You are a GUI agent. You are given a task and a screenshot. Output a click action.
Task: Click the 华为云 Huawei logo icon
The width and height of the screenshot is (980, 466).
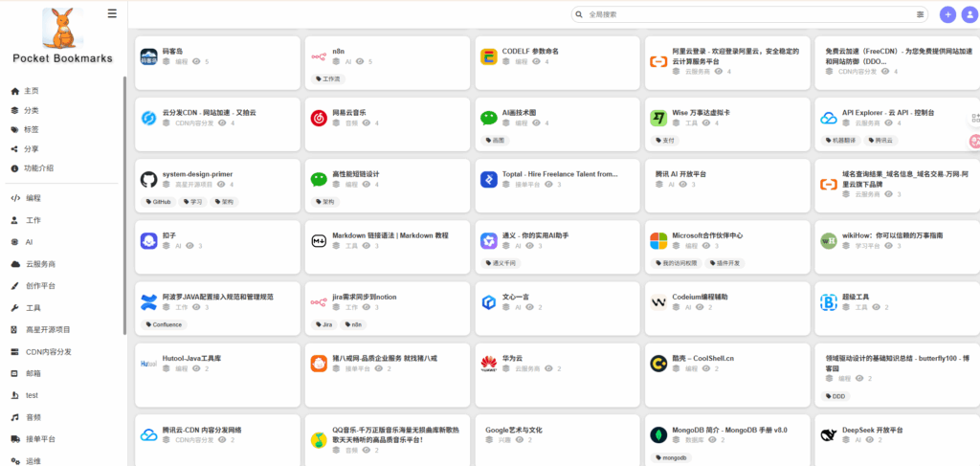[x=488, y=364]
